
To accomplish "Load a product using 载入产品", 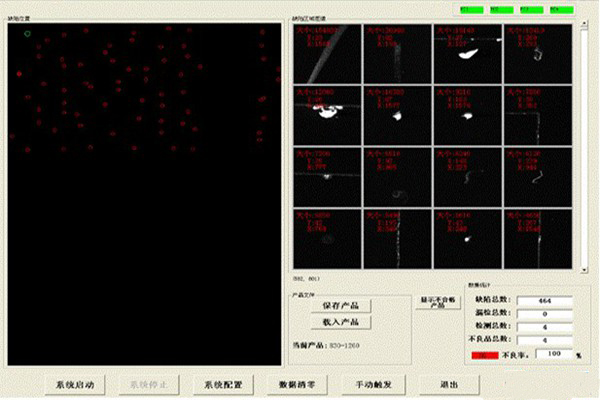I will pos(341,322).
